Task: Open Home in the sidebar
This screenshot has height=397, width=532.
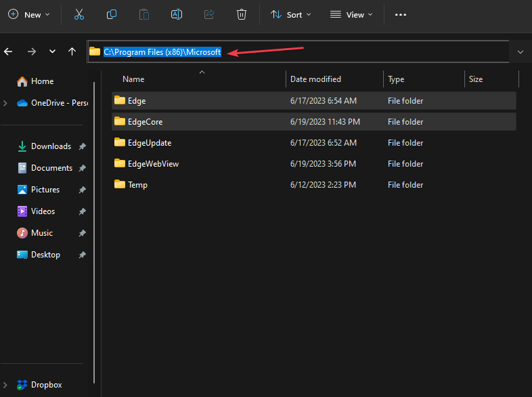Action: pyautogui.click(x=35, y=81)
